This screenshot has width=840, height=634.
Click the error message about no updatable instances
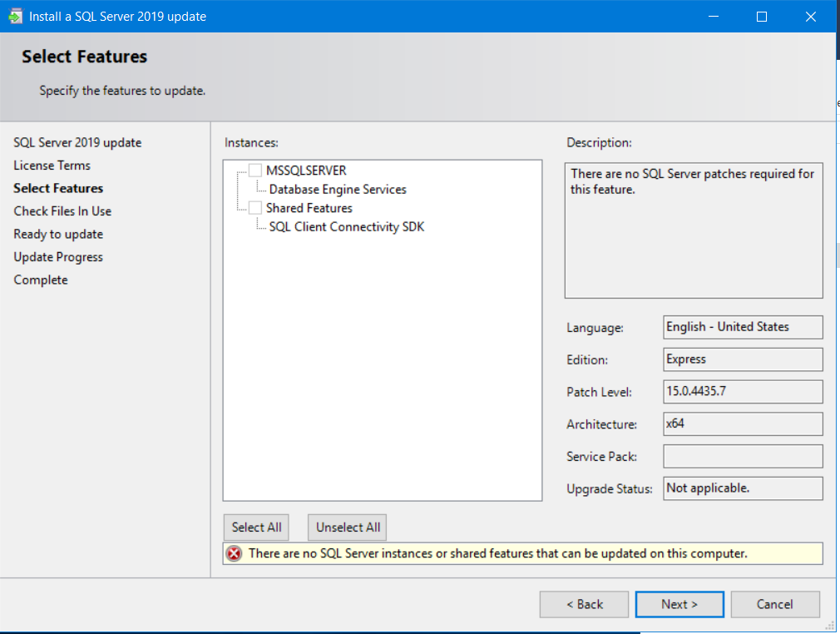497,553
